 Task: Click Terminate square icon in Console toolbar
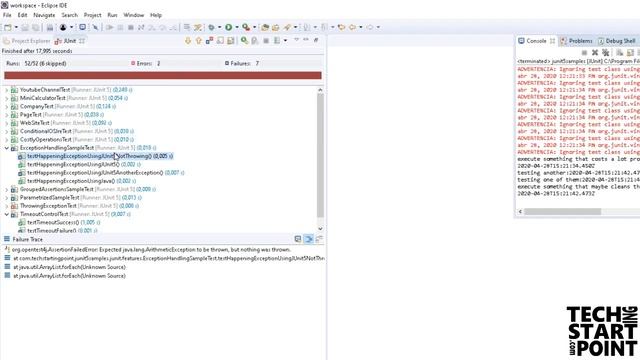pyautogui.click(x=584, y=53)
